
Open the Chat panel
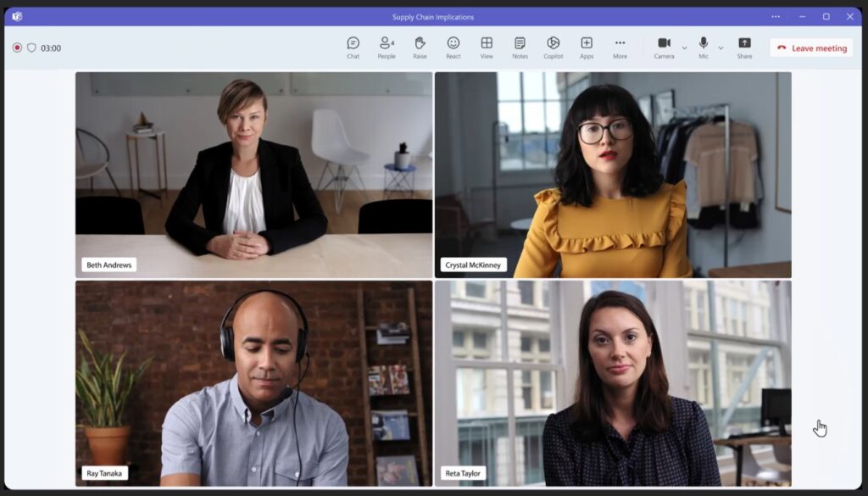[x=353, y=47]
